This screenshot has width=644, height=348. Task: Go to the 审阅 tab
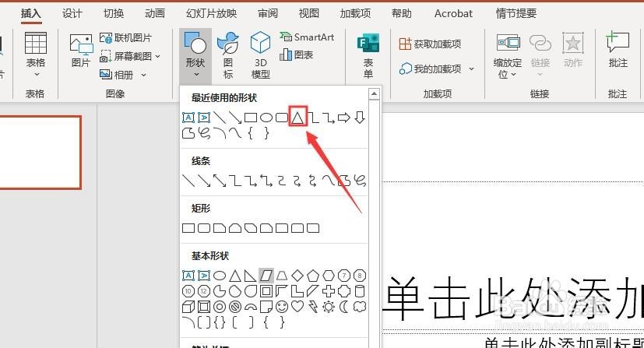268,13
